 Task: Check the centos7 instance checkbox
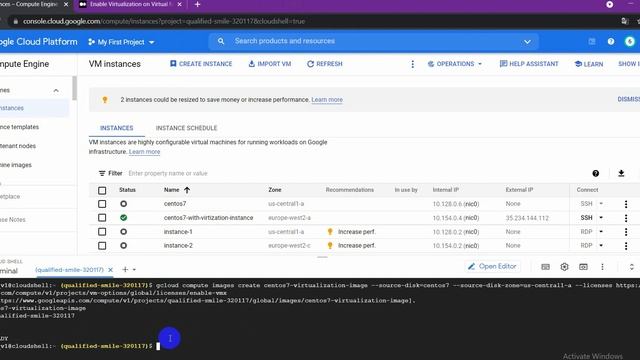pos(102,204)
